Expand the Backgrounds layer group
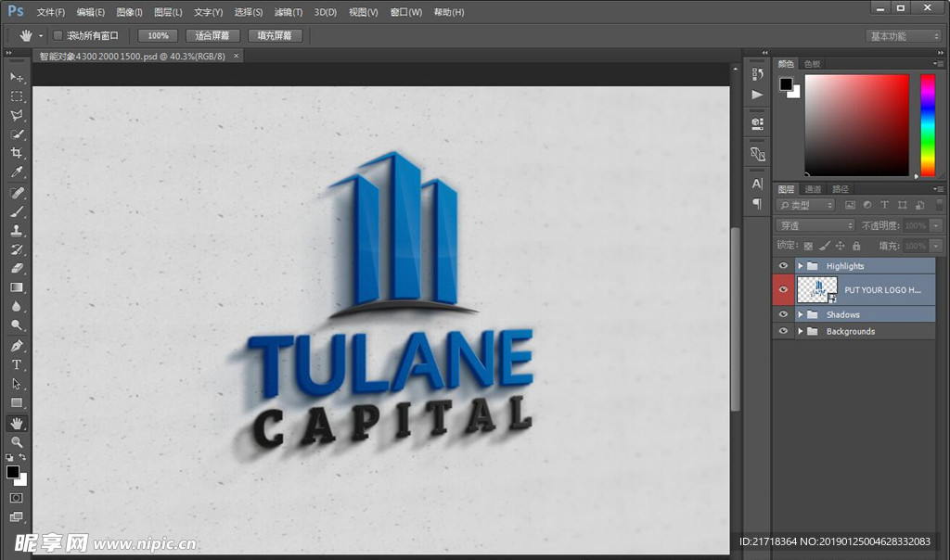Viewport: 950px width, 560px height. (800, 331)
